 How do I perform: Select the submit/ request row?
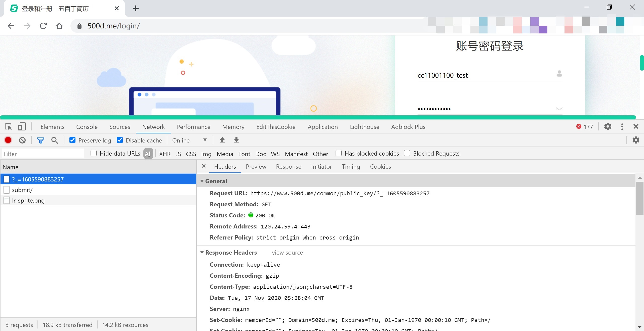[x=98, y=190]
